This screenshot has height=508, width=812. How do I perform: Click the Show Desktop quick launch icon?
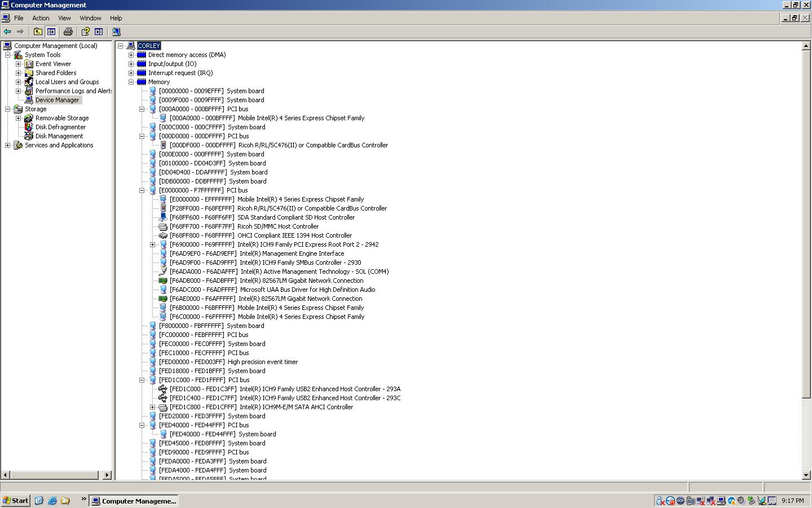click(x=39, y=501)
